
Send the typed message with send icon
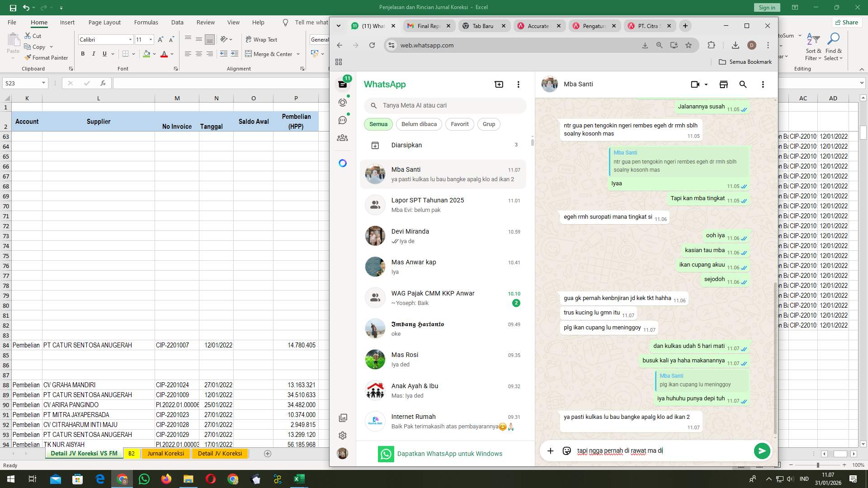coord(762,450)
